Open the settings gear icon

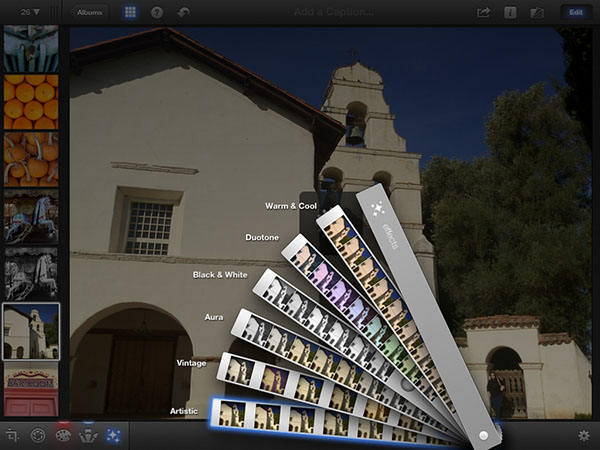(584, 435)
